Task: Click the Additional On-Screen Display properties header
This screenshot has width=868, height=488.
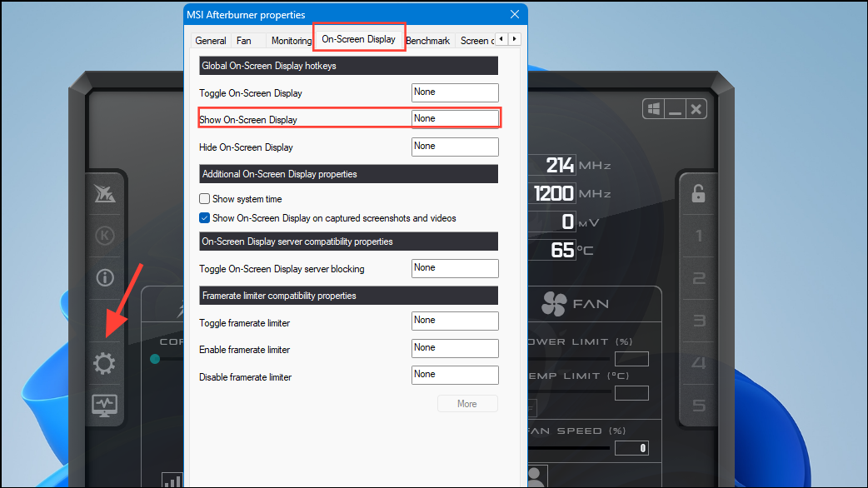Action: click(x=348, y=174)
